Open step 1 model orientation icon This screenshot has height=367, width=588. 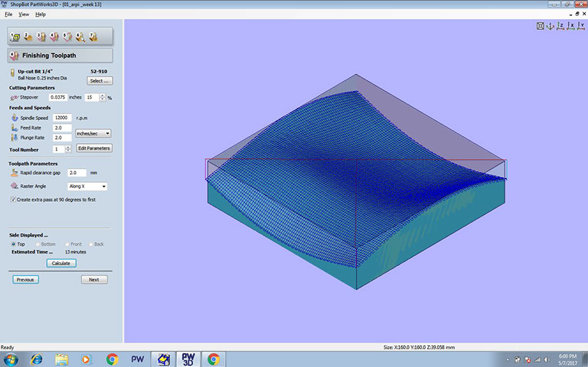[15, 37]
